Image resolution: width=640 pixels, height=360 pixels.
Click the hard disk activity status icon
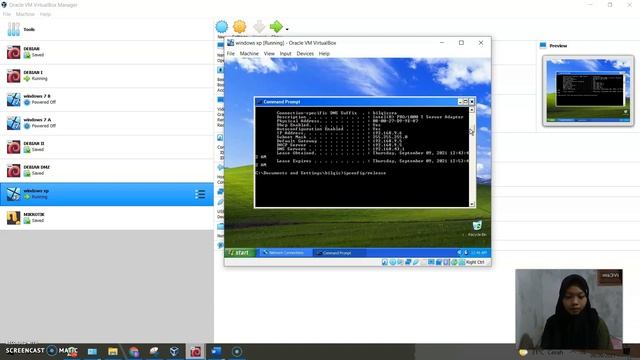tap(385, 262)
